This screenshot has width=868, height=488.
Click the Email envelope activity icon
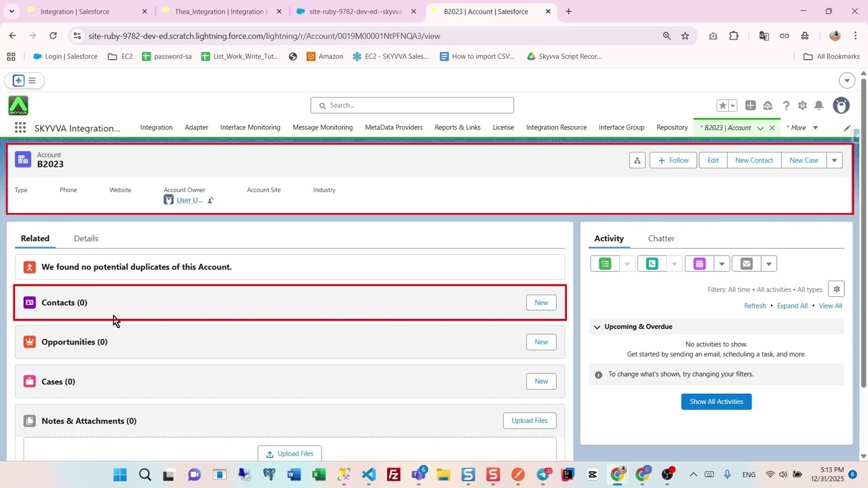tap(747, 264)
